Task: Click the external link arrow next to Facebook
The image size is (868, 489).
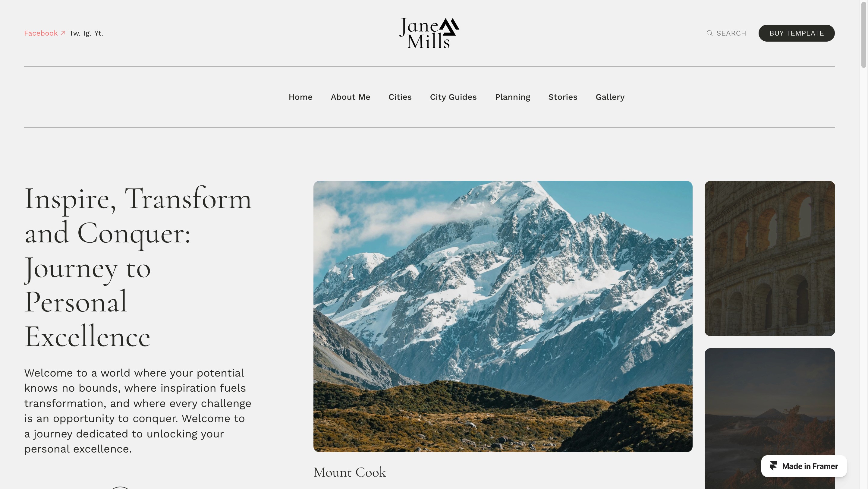Action: coord(63,33)
